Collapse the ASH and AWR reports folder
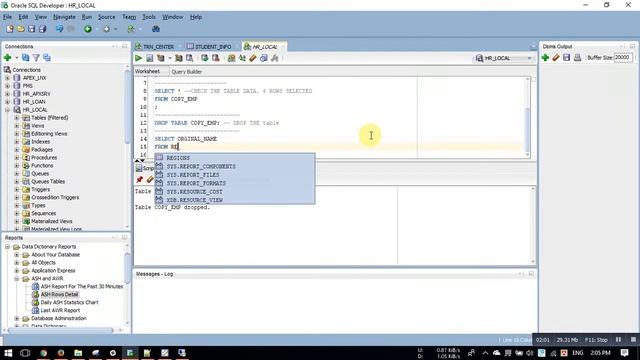 pos(17,279)
